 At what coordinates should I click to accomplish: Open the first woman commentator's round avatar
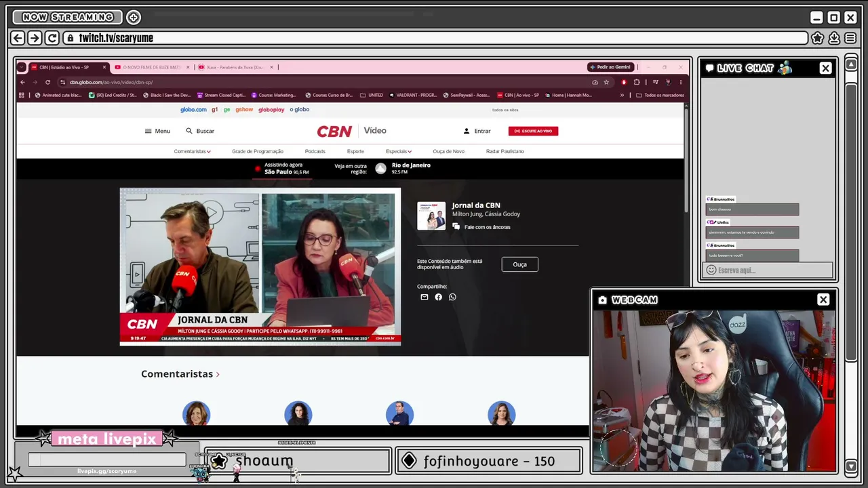click(x=197, y=414)
